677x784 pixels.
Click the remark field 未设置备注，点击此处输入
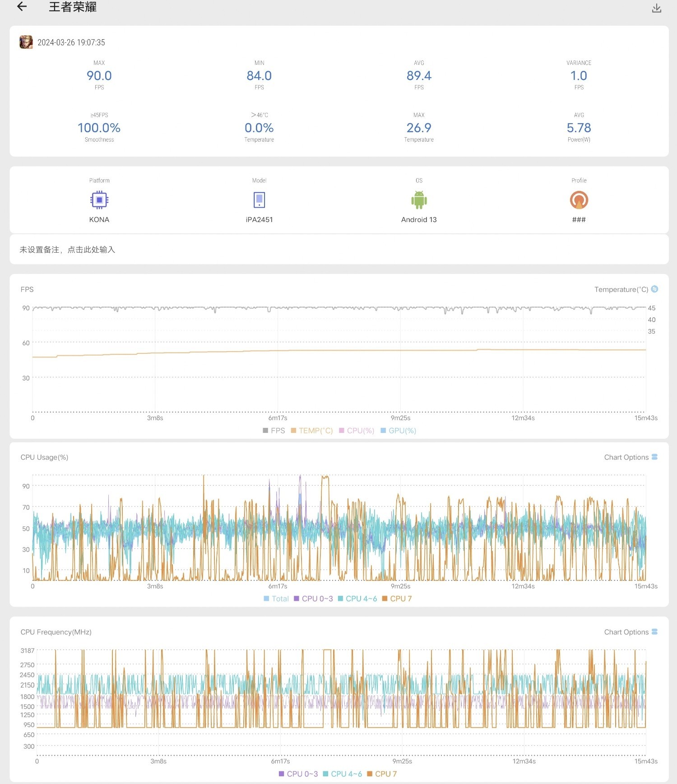coord(339,249)
